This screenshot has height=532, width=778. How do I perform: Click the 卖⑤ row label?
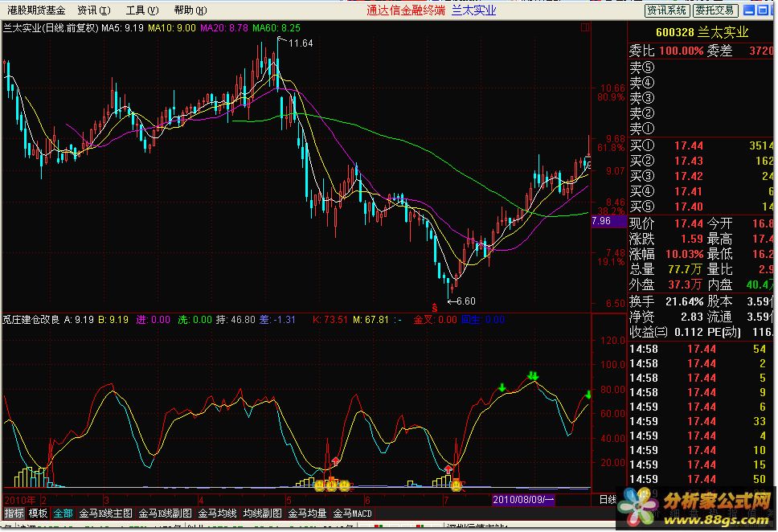tap(642, 67)
